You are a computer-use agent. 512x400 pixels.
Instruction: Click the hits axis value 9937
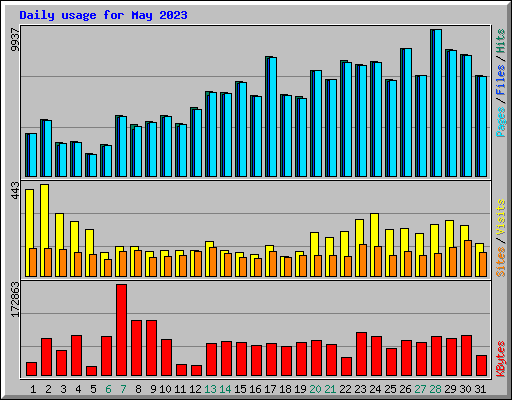15,40
